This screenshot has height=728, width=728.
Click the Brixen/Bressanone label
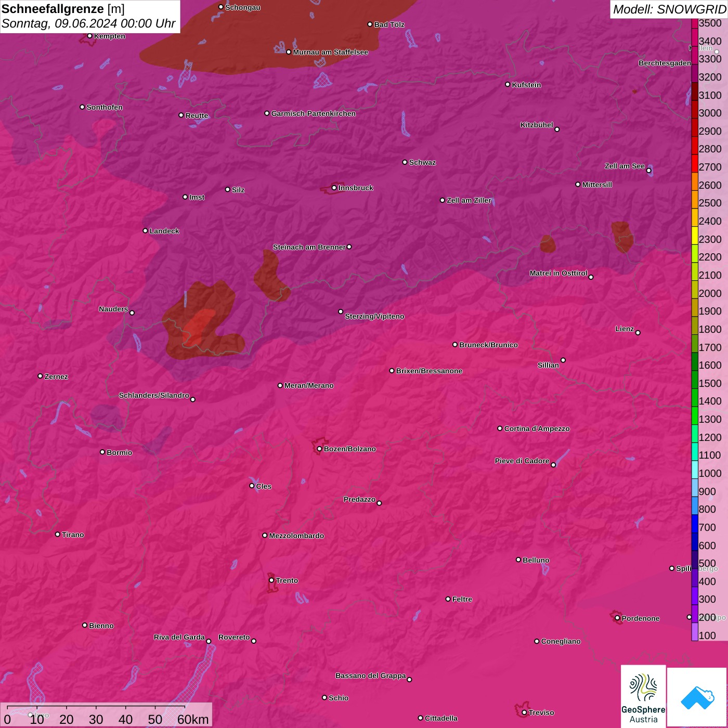429,371
